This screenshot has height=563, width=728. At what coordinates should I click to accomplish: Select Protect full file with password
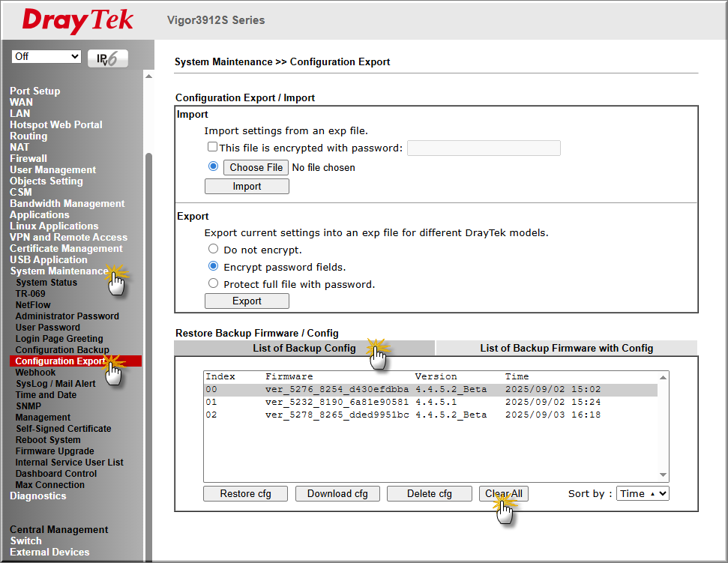214,283
